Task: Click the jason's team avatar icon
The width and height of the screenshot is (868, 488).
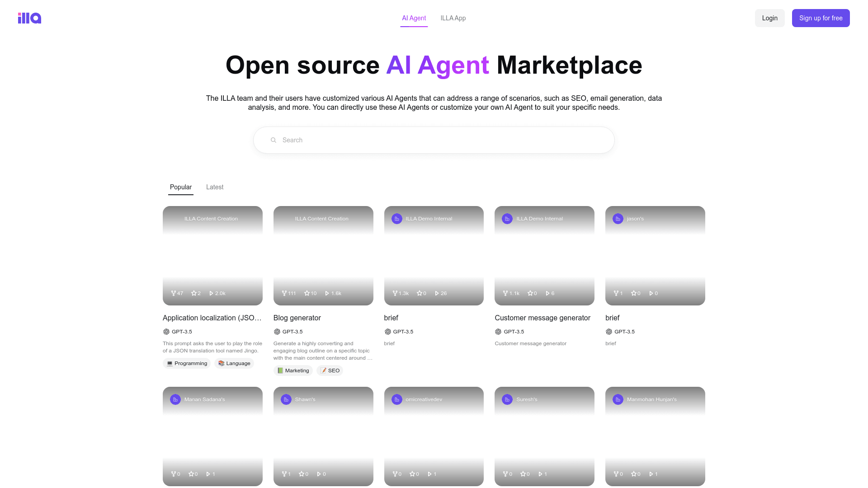Action: coord(618,219)
